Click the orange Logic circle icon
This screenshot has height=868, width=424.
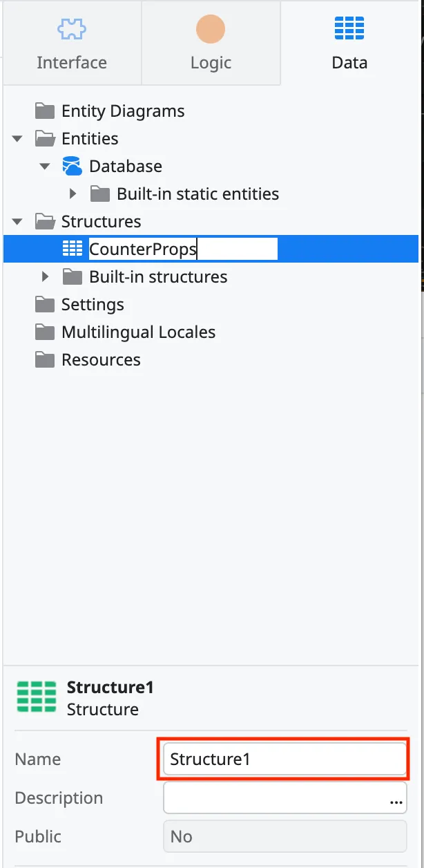(211, 29)
